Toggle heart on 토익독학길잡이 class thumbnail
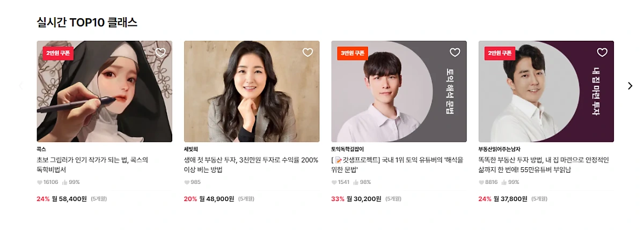This screenshot has width=644, height=230. tap(455, 53)
